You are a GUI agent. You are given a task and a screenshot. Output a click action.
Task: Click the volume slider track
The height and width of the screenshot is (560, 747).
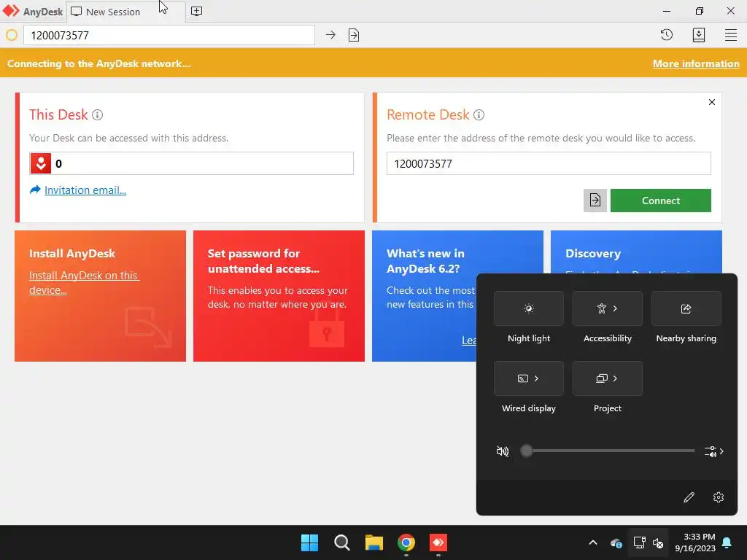pyautogui.click(x=608, y=451)
